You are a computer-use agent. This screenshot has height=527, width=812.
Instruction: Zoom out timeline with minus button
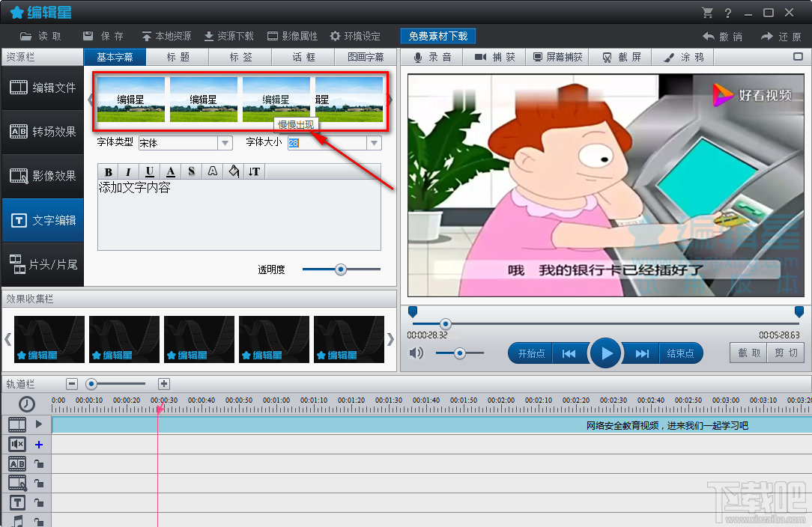[72, 384]
